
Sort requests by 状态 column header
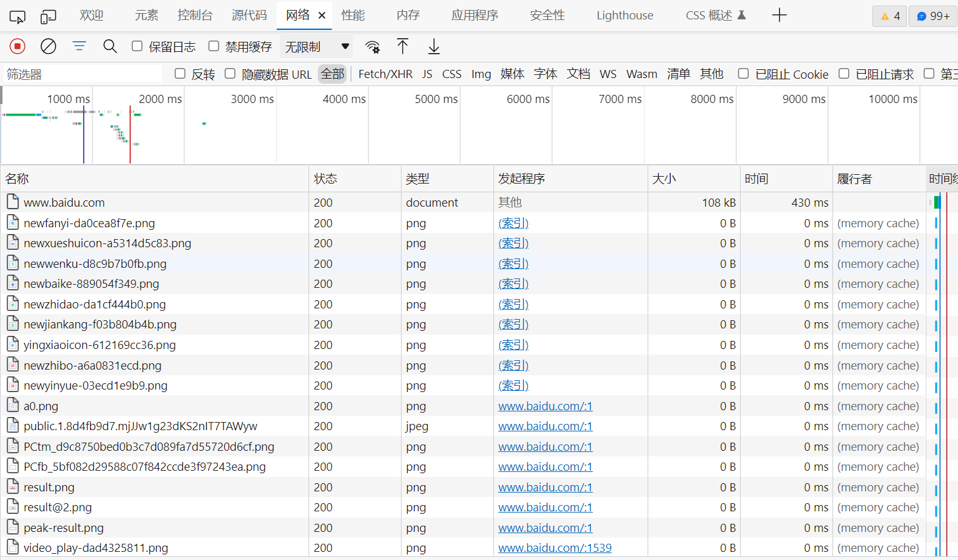(x=355, y=179)
